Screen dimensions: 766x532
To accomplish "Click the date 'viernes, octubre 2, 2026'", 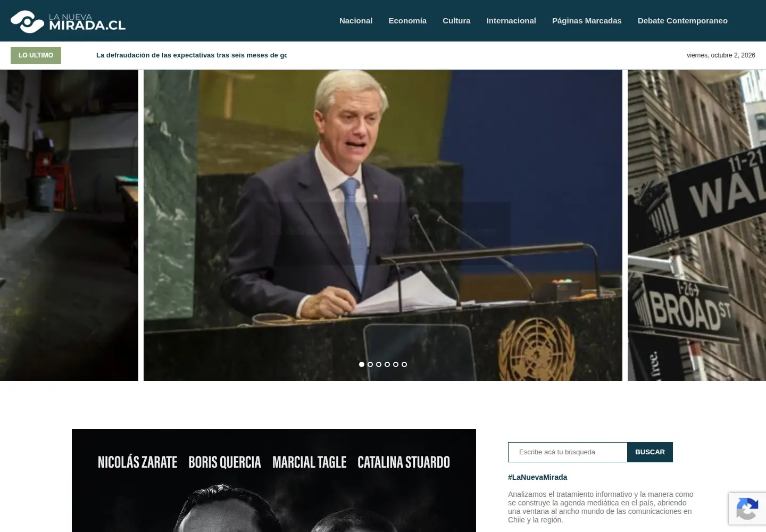I will click(721, 55).
